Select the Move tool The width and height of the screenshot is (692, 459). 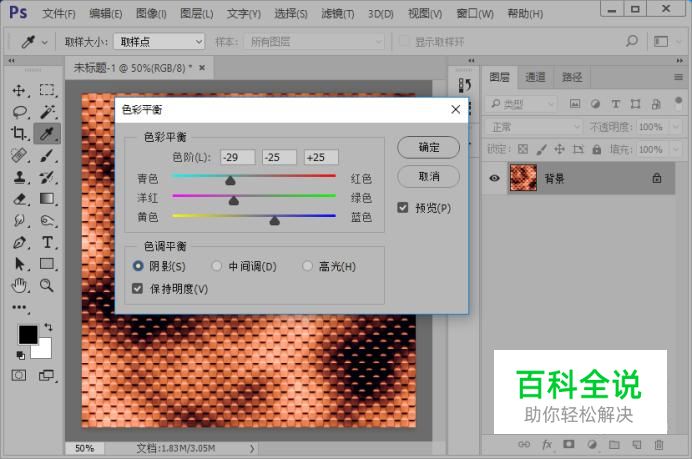click(x=19, y=90)
